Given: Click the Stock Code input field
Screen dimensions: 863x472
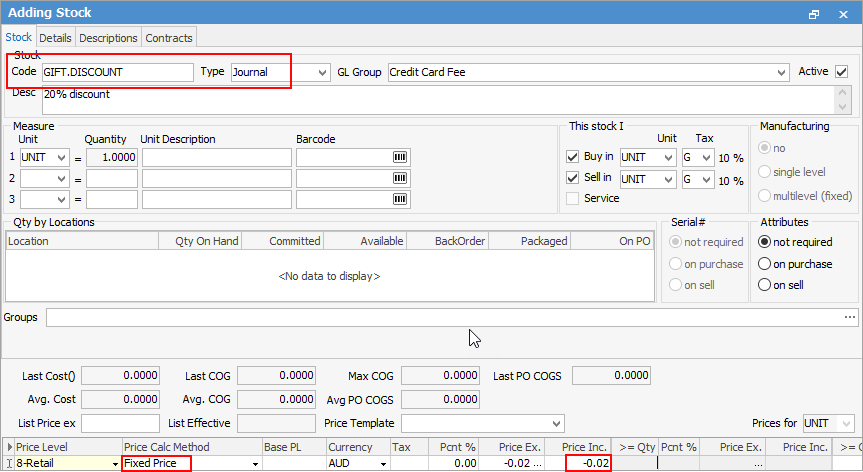Looking at the screenshot, I should click(x=118, y=73).
